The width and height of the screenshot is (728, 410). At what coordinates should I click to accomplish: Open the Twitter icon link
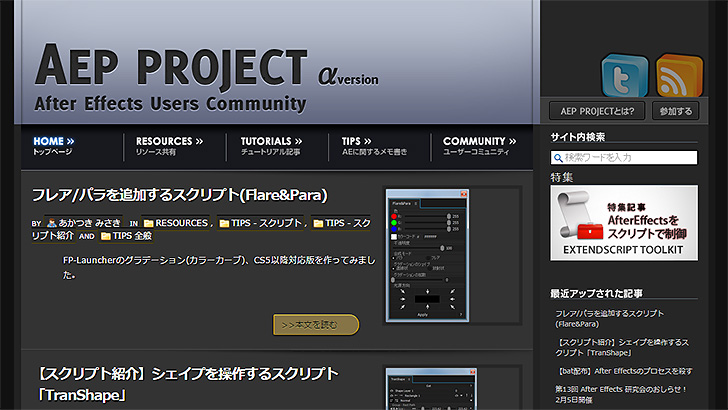point(625,76)
